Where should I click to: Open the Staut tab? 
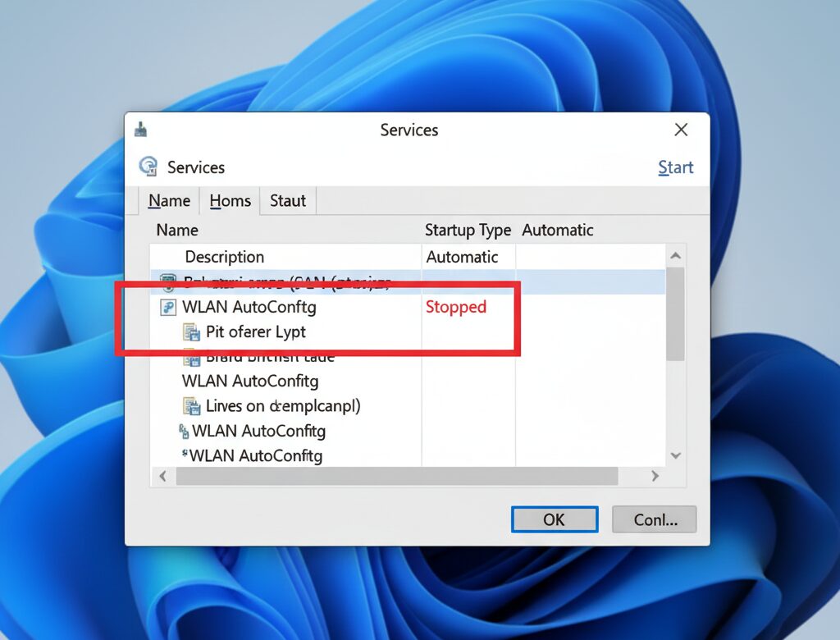click(287, 201)
